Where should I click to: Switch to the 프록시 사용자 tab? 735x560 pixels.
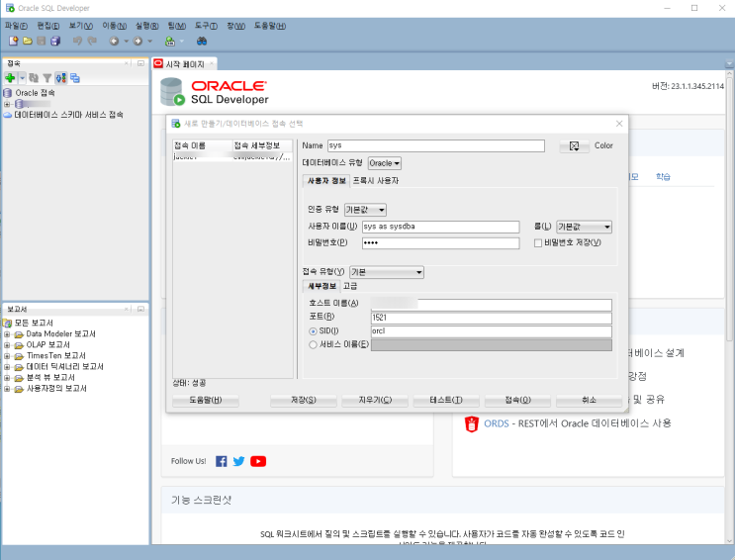tap(376, 181)
